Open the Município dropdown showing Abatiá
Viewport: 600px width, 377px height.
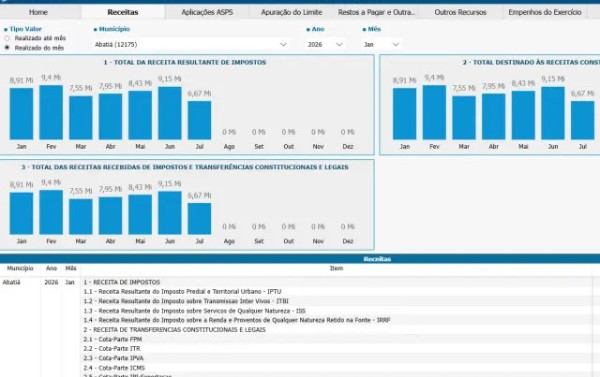(x=191, y=44)
